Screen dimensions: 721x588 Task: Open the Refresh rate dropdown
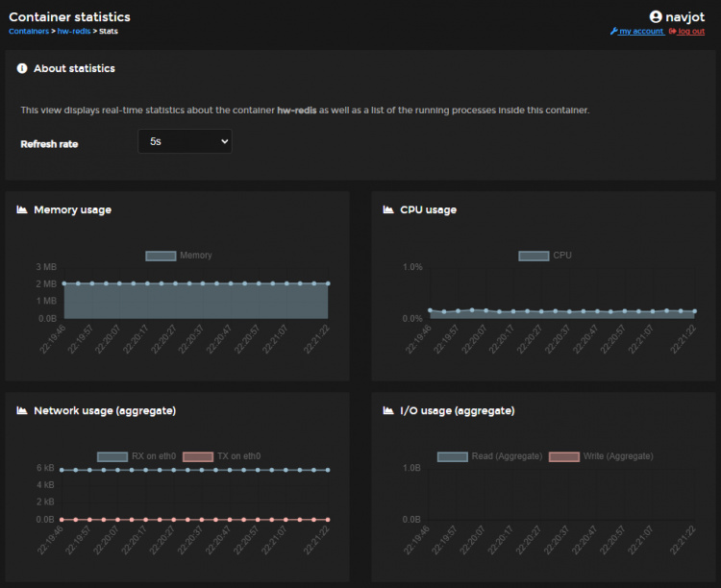point(185,141)
